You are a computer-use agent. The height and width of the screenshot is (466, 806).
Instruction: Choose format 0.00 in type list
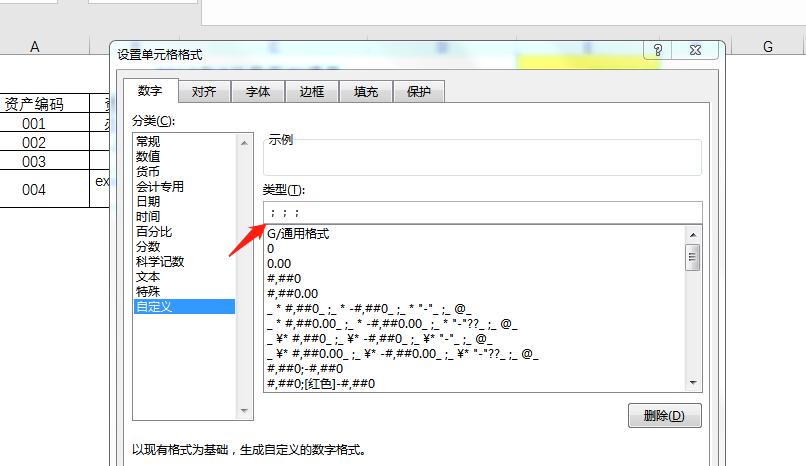(x=475, y=264)
